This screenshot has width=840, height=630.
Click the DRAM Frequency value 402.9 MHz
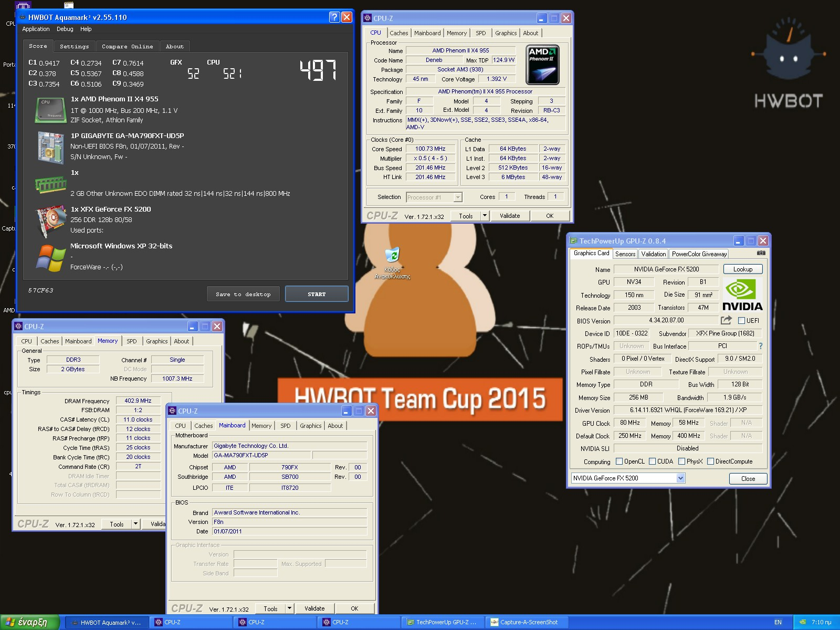pyautogui.click(x=138, y=401)
